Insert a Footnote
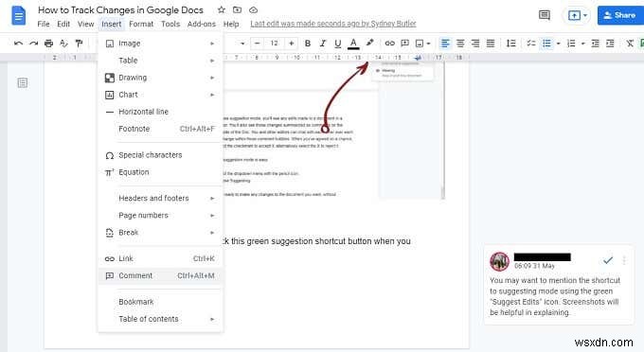Screen dimensions: 644x352 pos(160,129)
